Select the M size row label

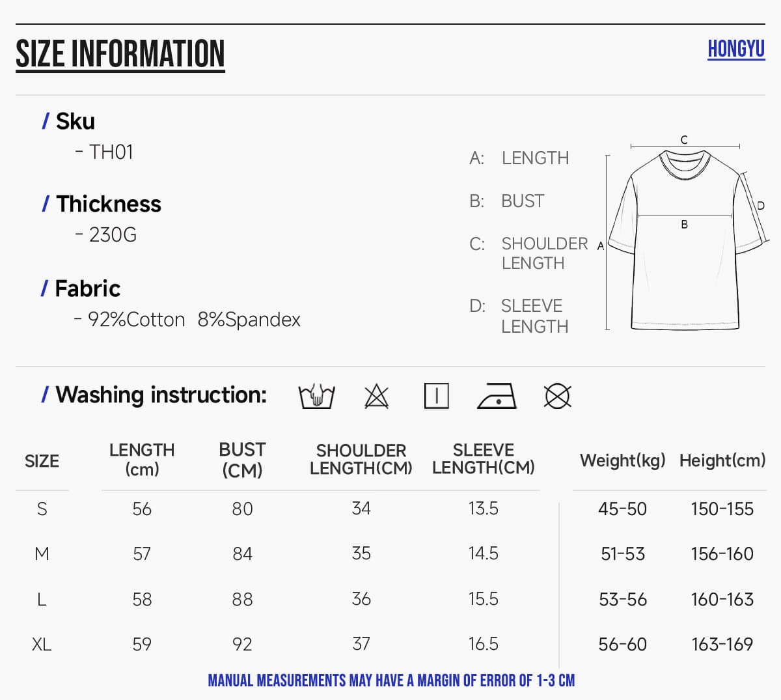tap(42, 553)
